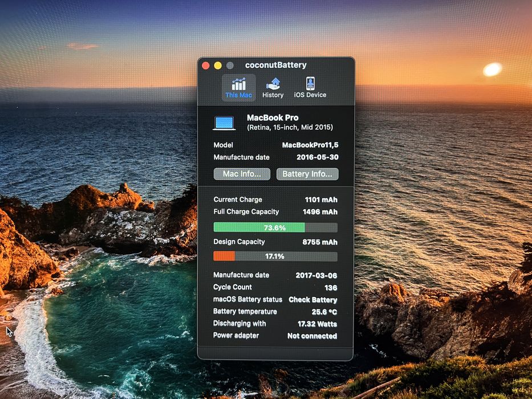The width and height of the screenshot is (532, 399).
Task: Click the Cycle Count label
Action: coord(233,287)
